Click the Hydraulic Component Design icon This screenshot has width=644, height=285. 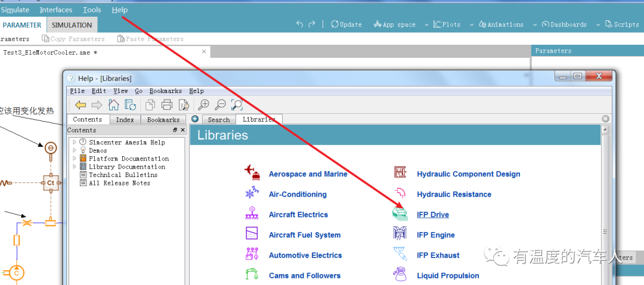[x=400, y=173]
